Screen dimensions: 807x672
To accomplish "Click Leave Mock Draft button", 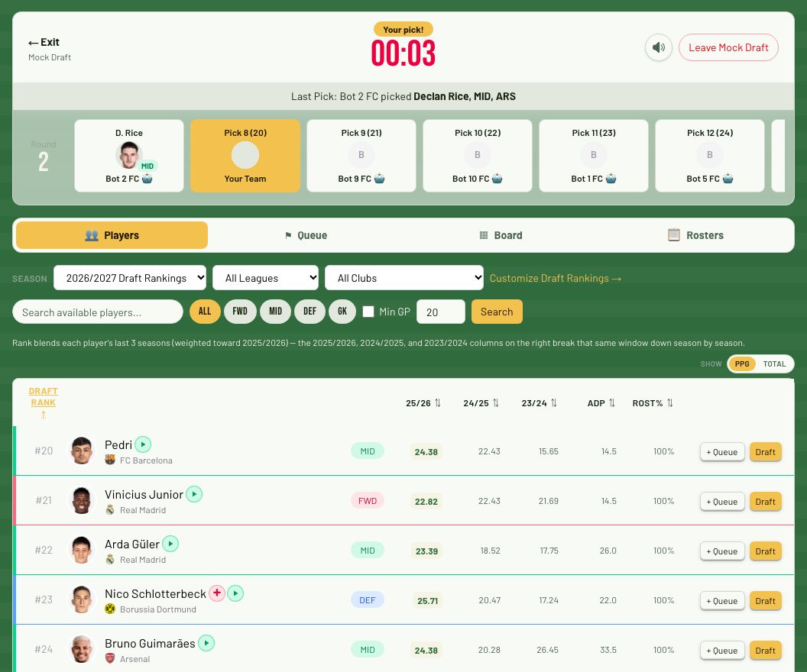I will point(728,47).
